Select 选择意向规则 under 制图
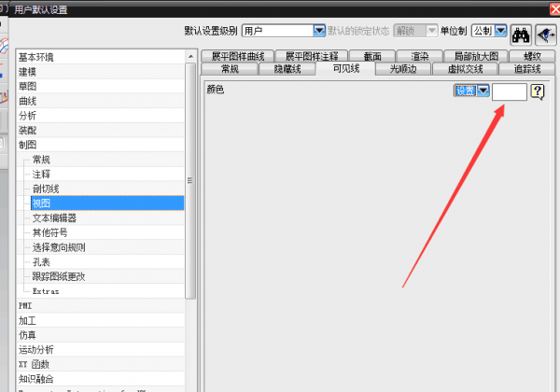Screen dimensions: 560x392 [x=107, y=247]
